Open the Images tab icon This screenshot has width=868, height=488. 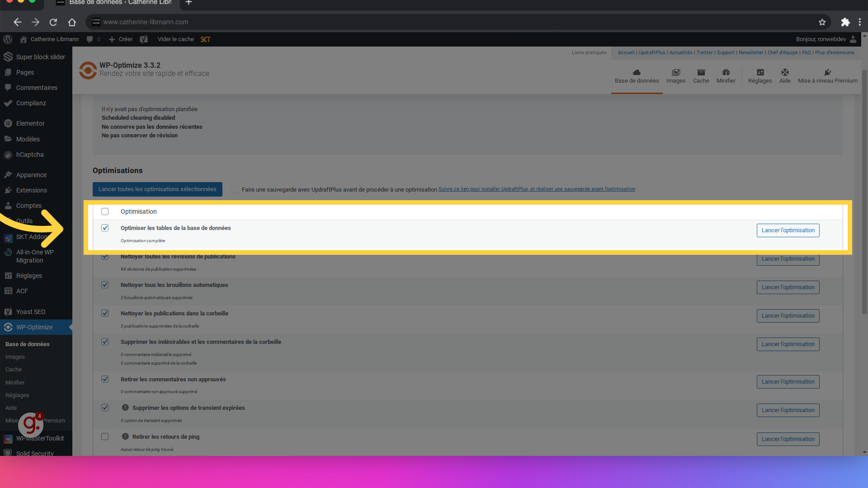tap(676, 72)
